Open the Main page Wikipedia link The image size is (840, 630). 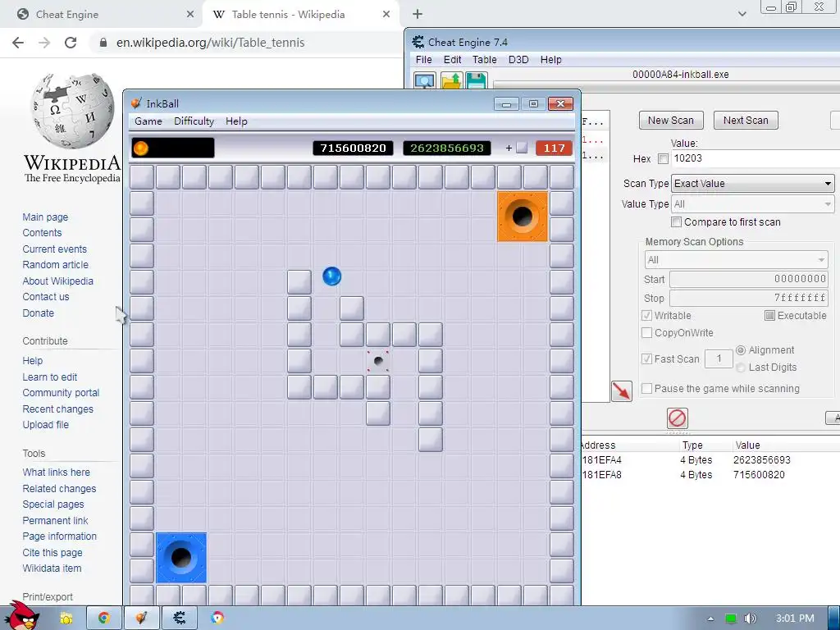point(45,217)
